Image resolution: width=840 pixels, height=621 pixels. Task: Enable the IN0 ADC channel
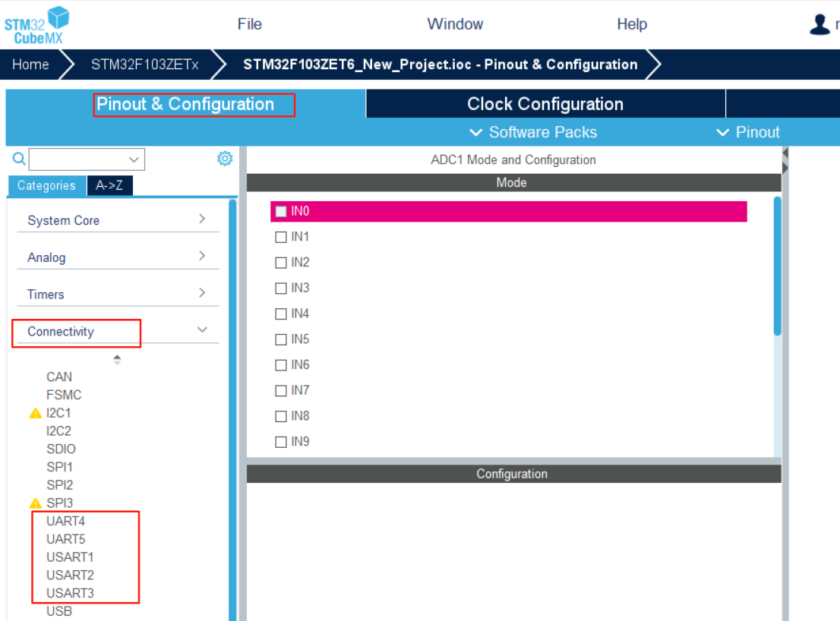pos(280,211)
